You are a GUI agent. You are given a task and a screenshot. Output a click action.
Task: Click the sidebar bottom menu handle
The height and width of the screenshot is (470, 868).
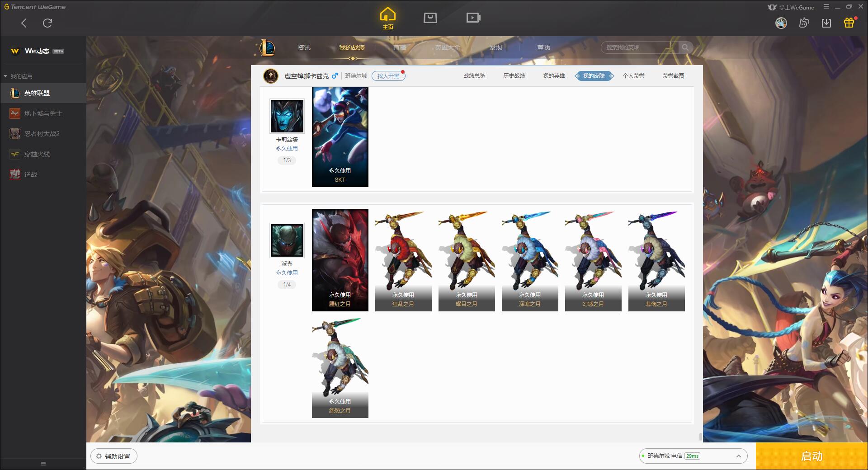43,464
